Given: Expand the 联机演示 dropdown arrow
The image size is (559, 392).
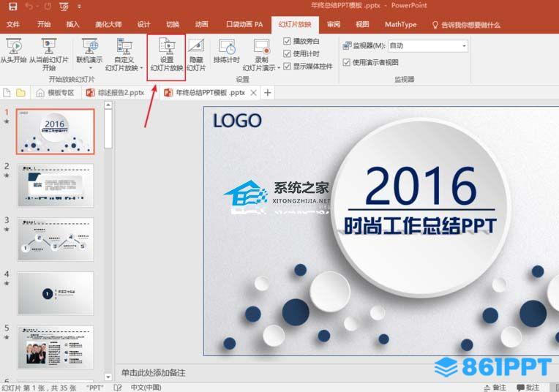Looking at the screenshot, I should click(90, 68).
